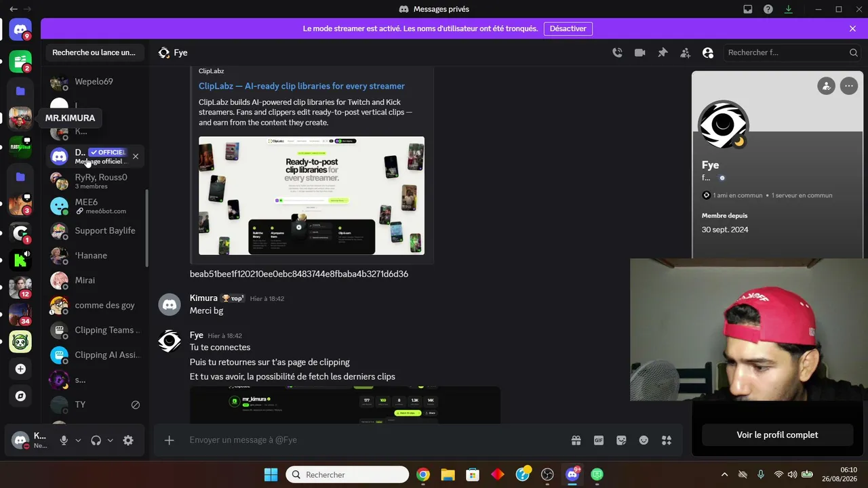Open the apps launcher in message bar
Screen dimensions: 868x488
click(x=667, y=441)
